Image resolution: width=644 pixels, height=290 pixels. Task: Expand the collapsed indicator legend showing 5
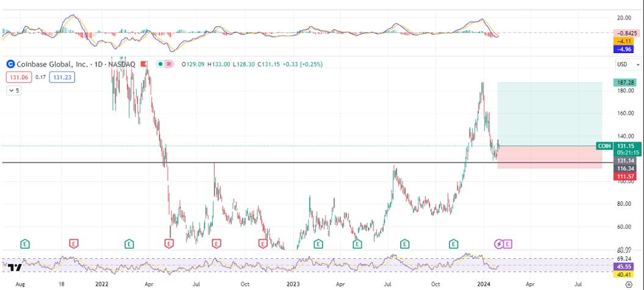[x=14, y=91]
